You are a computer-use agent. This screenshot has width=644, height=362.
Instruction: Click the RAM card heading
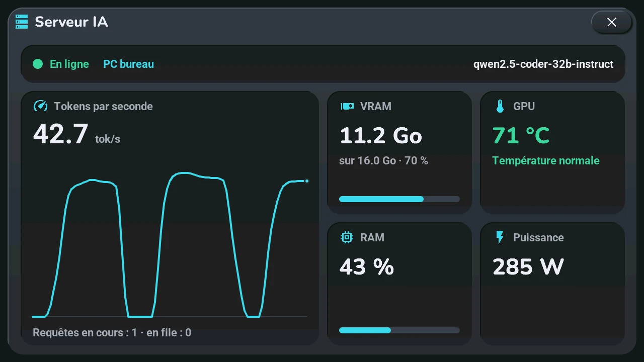point(372,237)
